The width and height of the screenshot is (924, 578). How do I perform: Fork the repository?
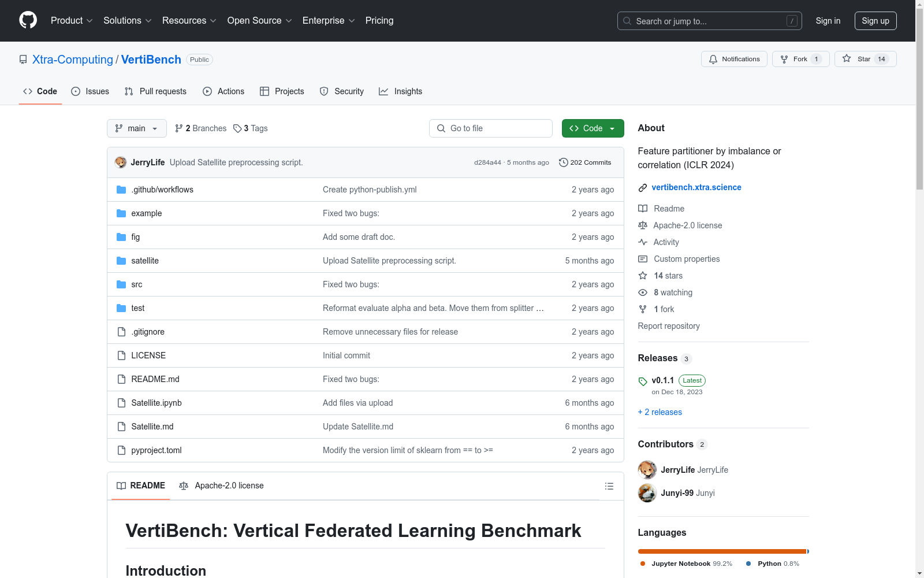point(801,59)
